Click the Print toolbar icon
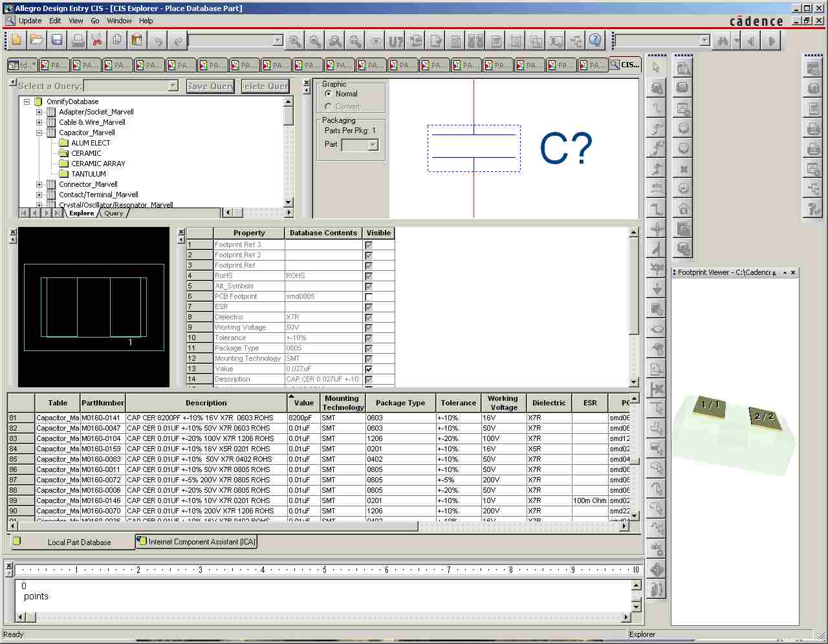This screenshot has height=644, width=828. [78, 39]
